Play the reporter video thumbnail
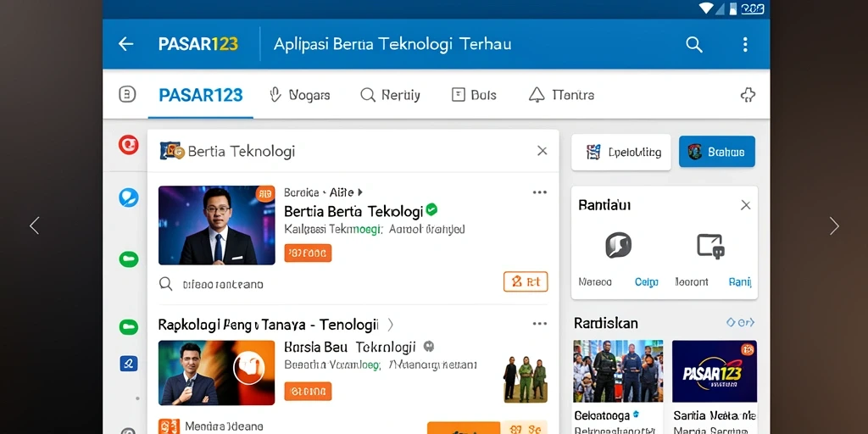The width and height of the screenshot is (868, 434). pyautogui.click(x=216, y=373)
